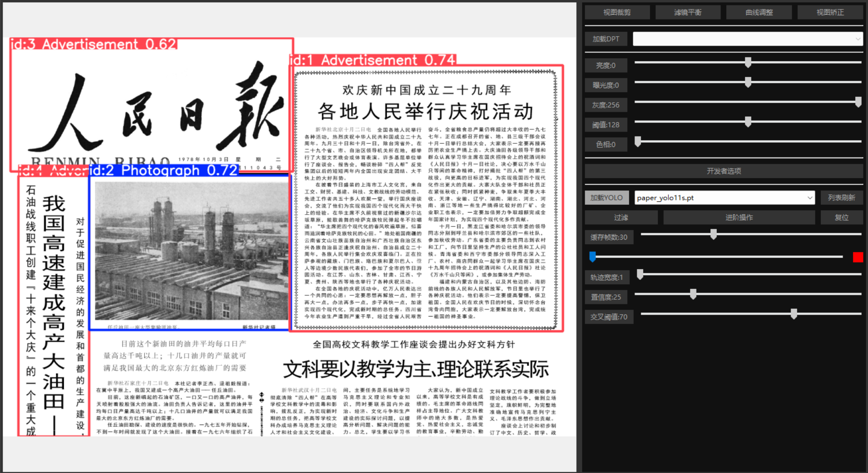Click the 亮度:0 label

(606, 66)
